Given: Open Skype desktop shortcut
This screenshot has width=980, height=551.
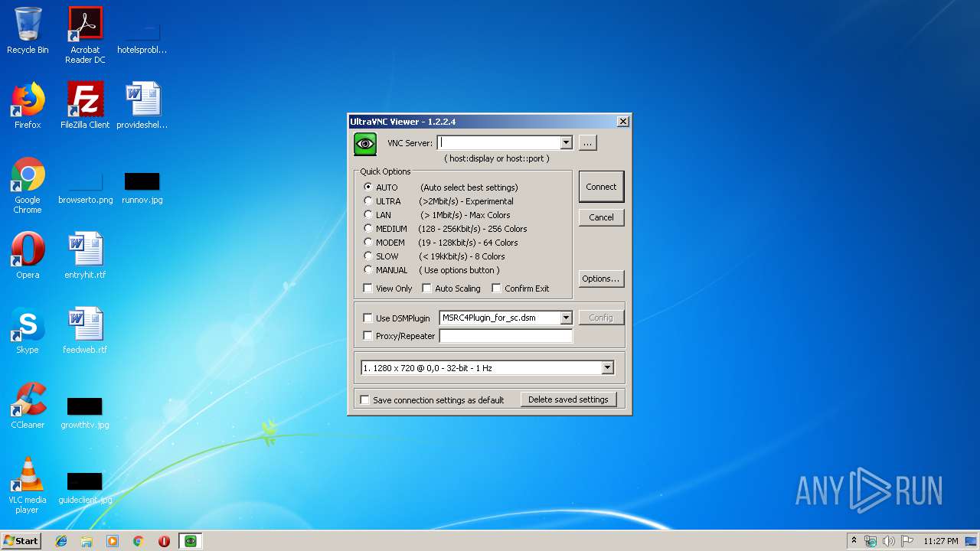Looking at the screenshot, I should (28, 331).
